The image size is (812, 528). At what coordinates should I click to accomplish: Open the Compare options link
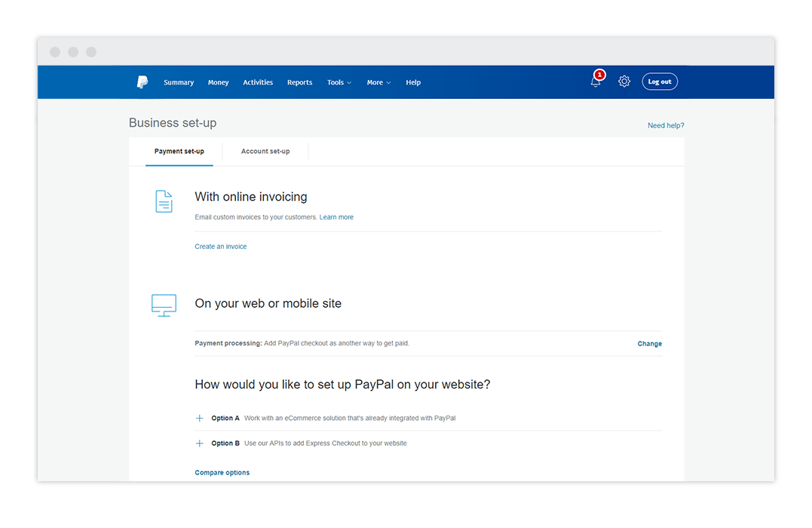[x=222, y=472]
